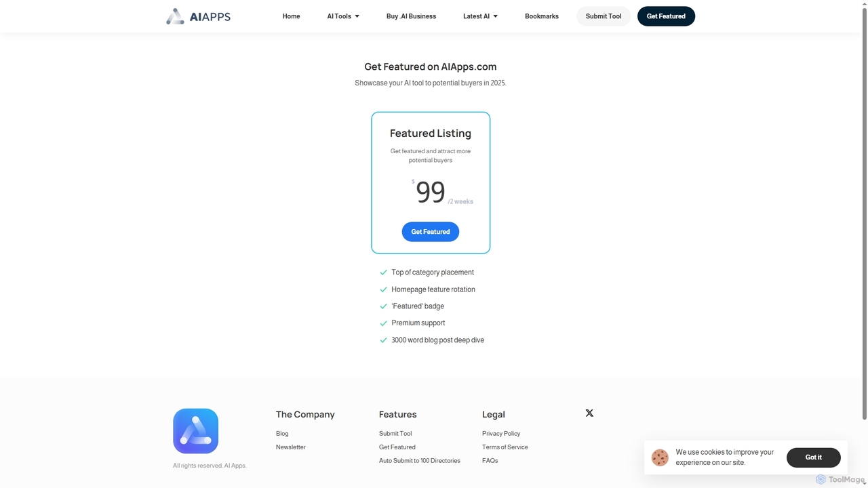868x488 pixels.
Task: Click 'All rights reserved. AI Apps.' text
Action: (210, 466)
